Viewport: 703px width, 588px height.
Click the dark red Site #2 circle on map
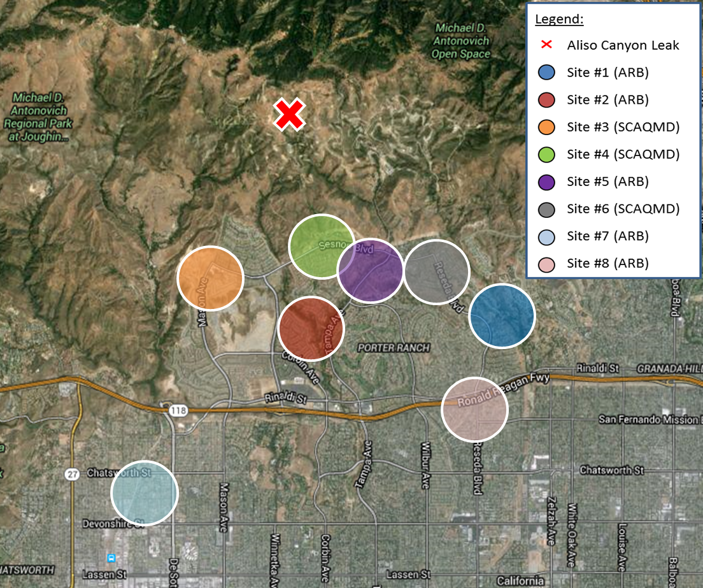pos(311,328)
